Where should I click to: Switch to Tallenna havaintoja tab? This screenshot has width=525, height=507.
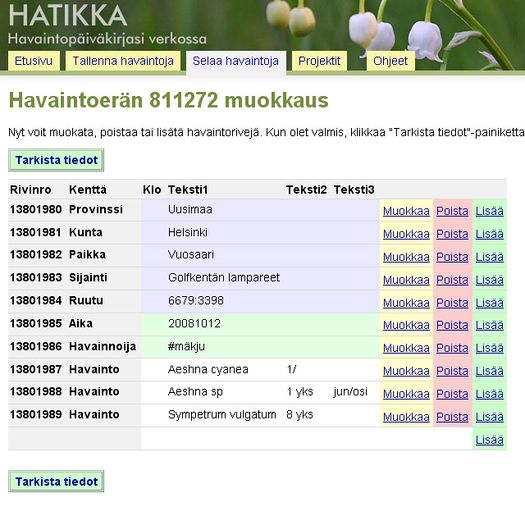[x=123, y=61]
